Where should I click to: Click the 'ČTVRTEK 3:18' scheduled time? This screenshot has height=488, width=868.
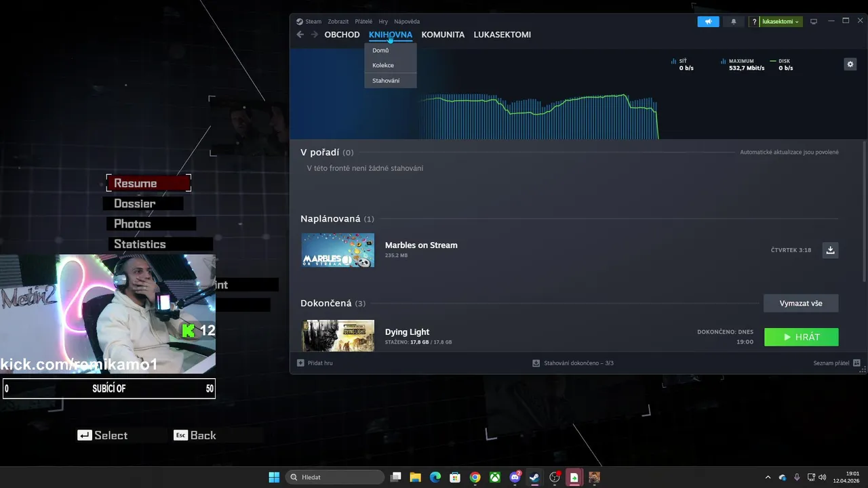[x=791, y=250]
